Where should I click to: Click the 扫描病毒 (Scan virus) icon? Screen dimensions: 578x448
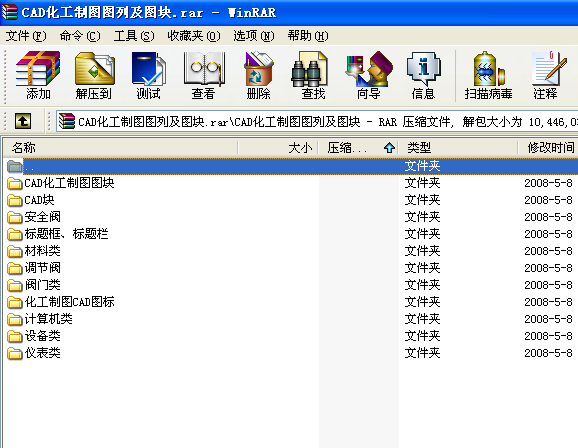(488, 76)
